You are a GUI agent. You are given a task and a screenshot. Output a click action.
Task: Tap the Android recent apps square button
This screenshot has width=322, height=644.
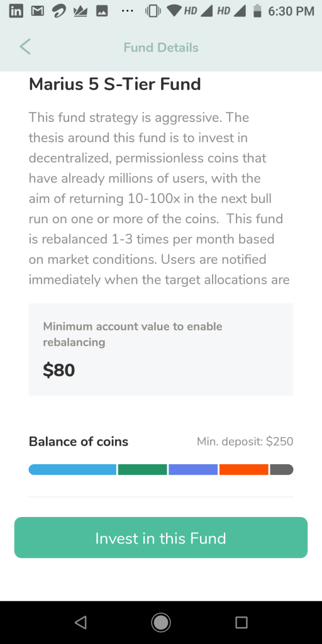(x=241, y=622)
